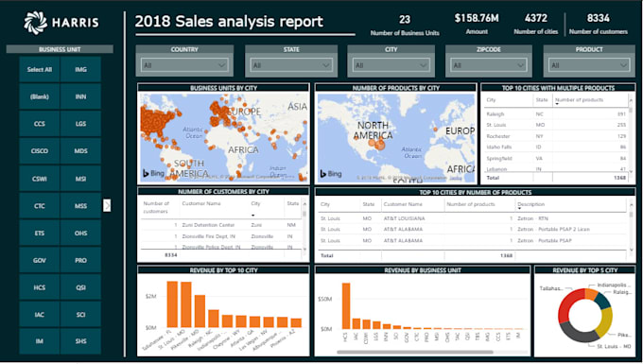643x364 pixels.
Task: Click the Customer Name column header in customers table
Action: click(201, 203)
